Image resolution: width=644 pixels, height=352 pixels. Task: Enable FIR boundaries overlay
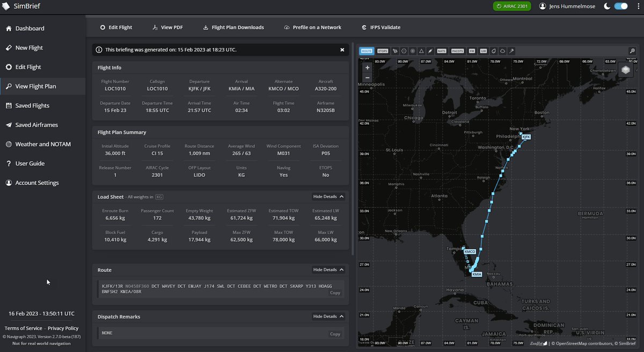click(472, 51)
